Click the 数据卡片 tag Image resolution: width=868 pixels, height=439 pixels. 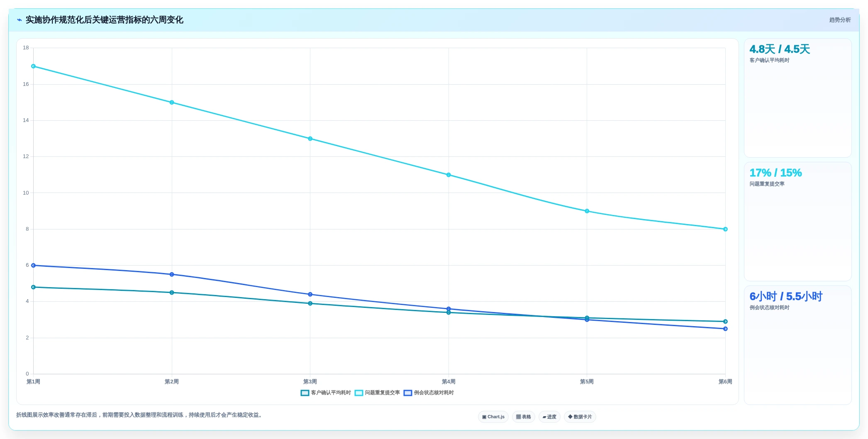580,417
